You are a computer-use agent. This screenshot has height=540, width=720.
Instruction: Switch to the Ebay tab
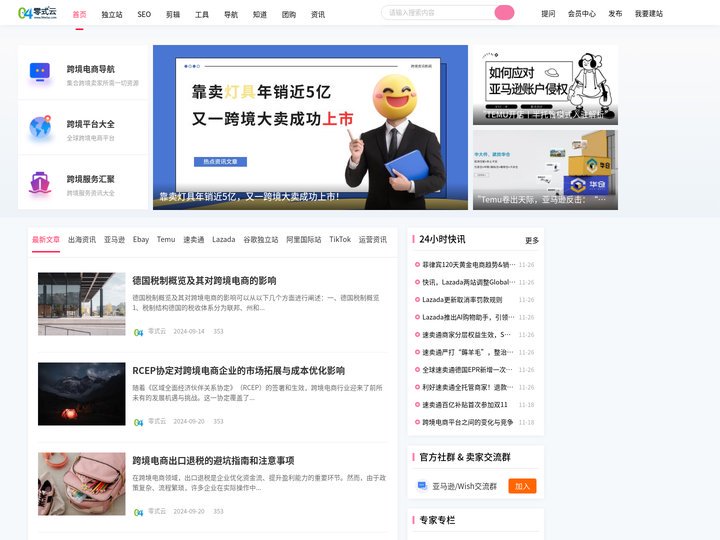coord(141,240)
